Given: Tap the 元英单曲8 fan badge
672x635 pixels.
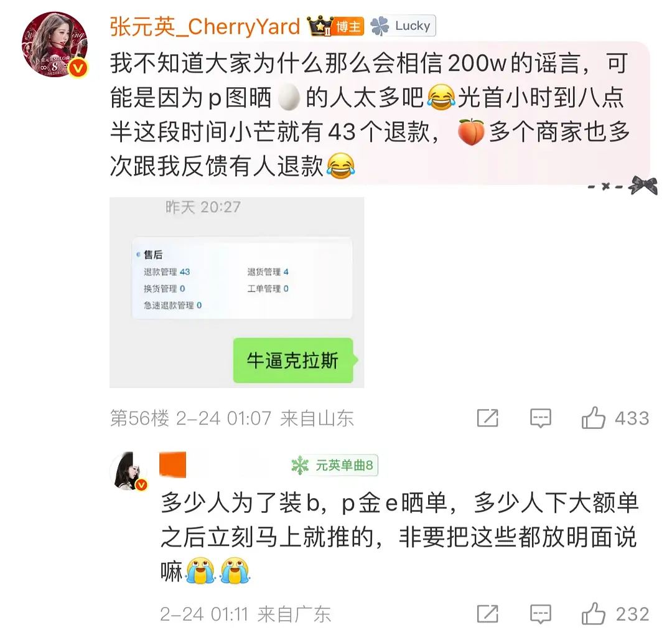Looking at the screenshot, I should pyautogui.click(x=334, y=465).
